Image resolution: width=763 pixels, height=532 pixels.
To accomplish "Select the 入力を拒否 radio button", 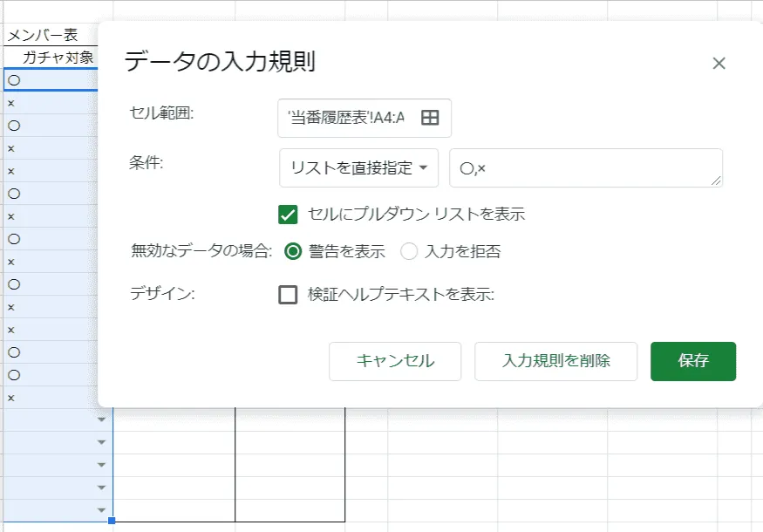I will (x=408, y=252).
